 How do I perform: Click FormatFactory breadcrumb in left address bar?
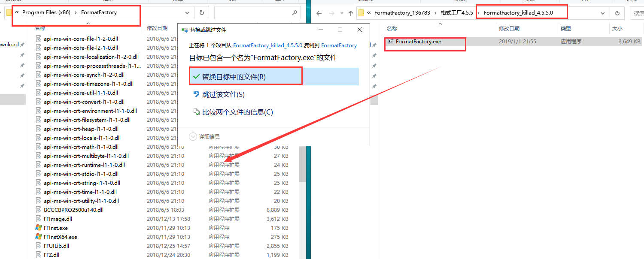[99, 12]
